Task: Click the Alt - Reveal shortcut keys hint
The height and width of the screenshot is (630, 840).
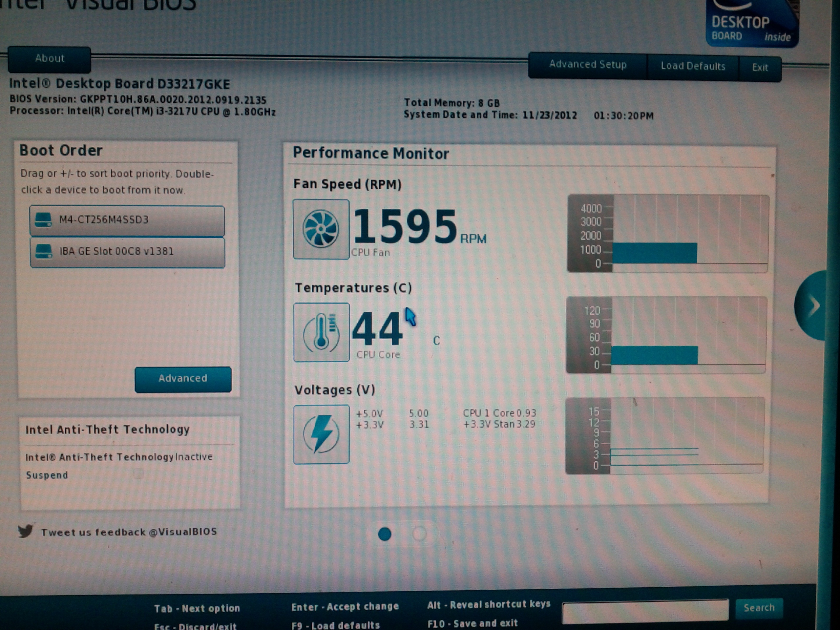Action: click(489, 604)
